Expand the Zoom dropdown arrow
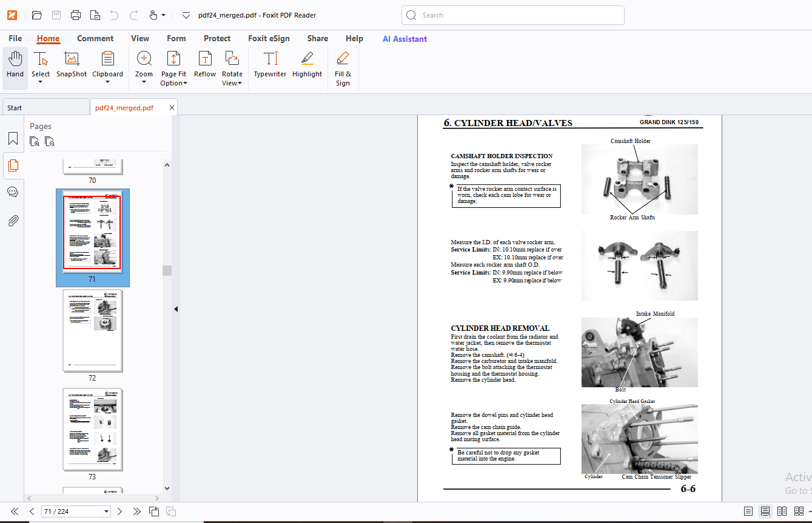 tap(144, 82)
